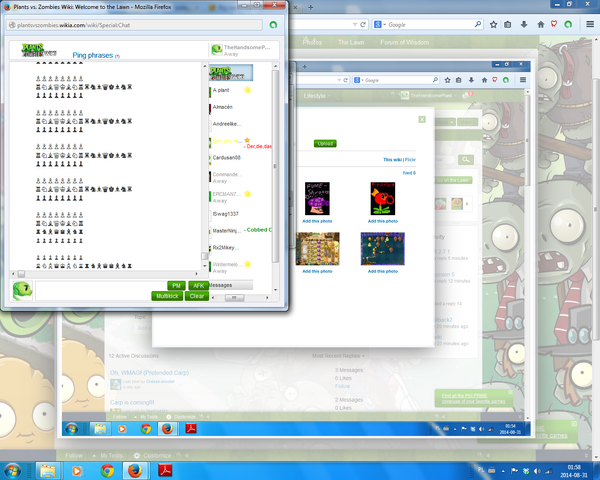This screenshot has height=480, width=600.
Task: Open the downloads arrow in the main Firefox toolbar
Action: tap(524, 24)
